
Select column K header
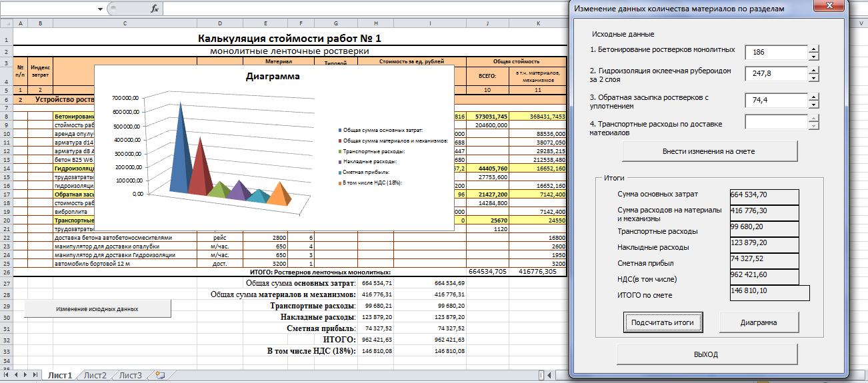(x=539, y=24)
